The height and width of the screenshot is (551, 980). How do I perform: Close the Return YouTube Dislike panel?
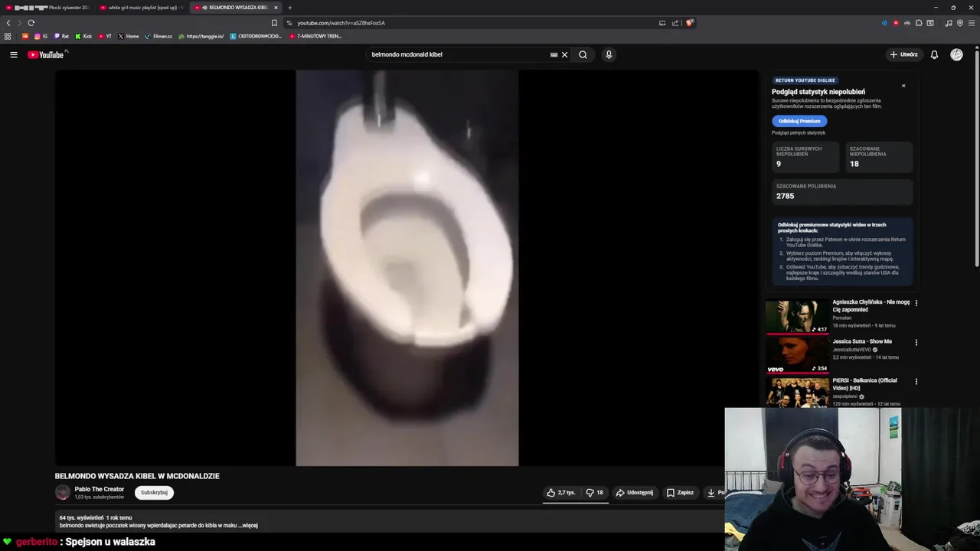coord(903,86)
